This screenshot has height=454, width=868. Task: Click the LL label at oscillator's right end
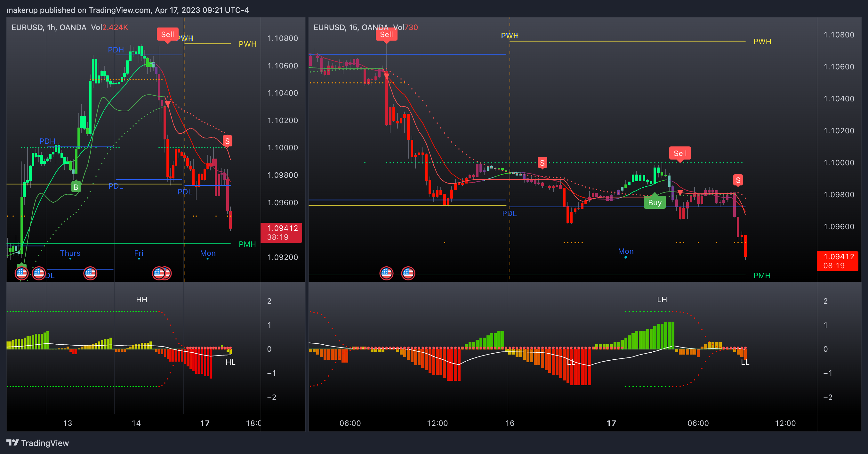[745, 362]
